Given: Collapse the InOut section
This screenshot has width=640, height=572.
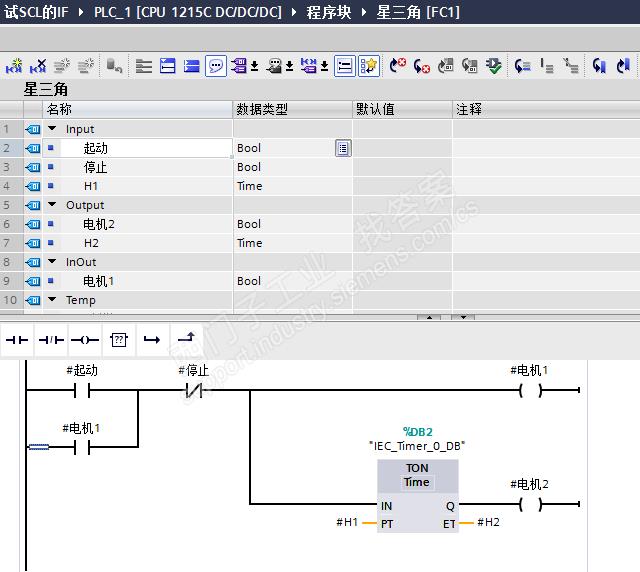Looking at the screenshot, I should [52, 261].
